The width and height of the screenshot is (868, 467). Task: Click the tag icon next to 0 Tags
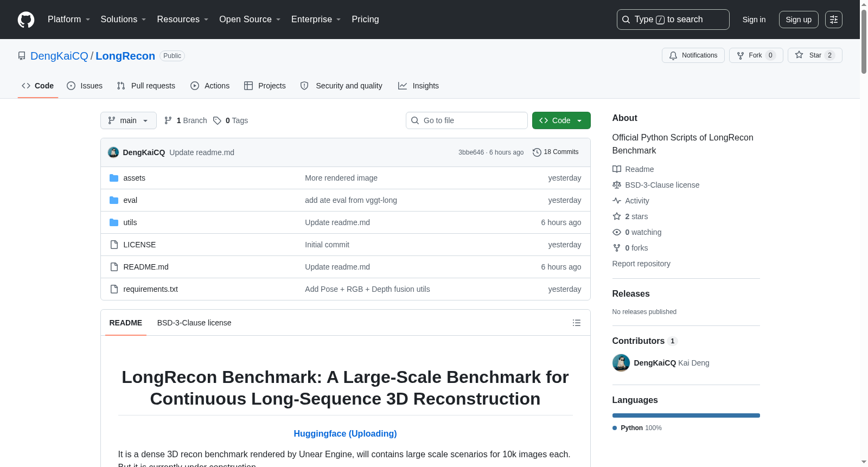point(217,120)
